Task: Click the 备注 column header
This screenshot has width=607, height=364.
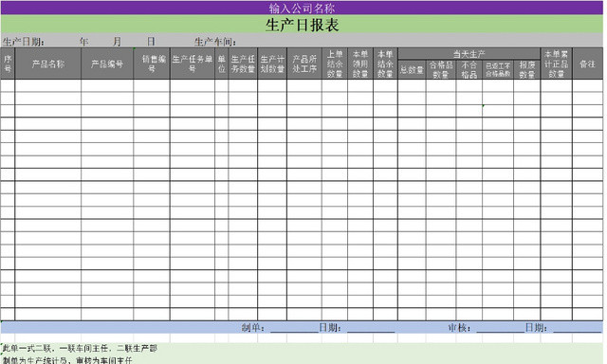Action: [588, 64]
